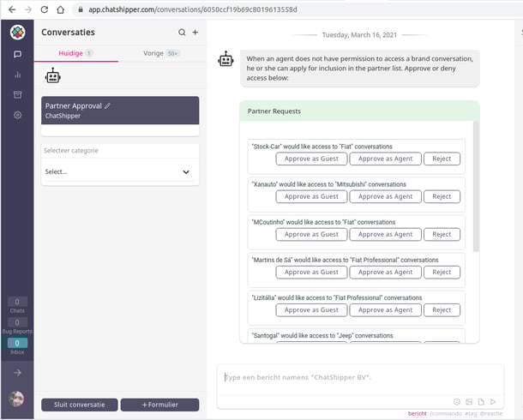Attach a file via document icon
The height and width of the screenshot is (420, 523).
click(481, 402)
